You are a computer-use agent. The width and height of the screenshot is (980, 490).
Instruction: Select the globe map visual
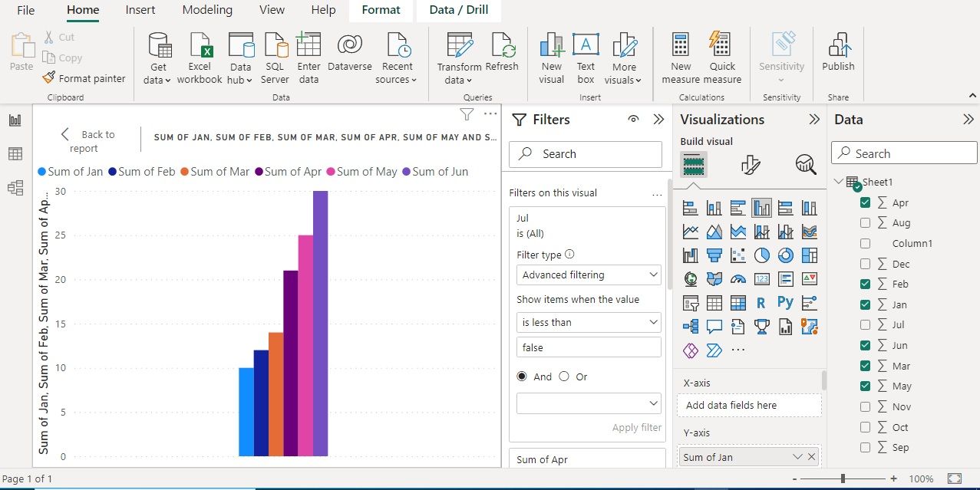point(690,278)
